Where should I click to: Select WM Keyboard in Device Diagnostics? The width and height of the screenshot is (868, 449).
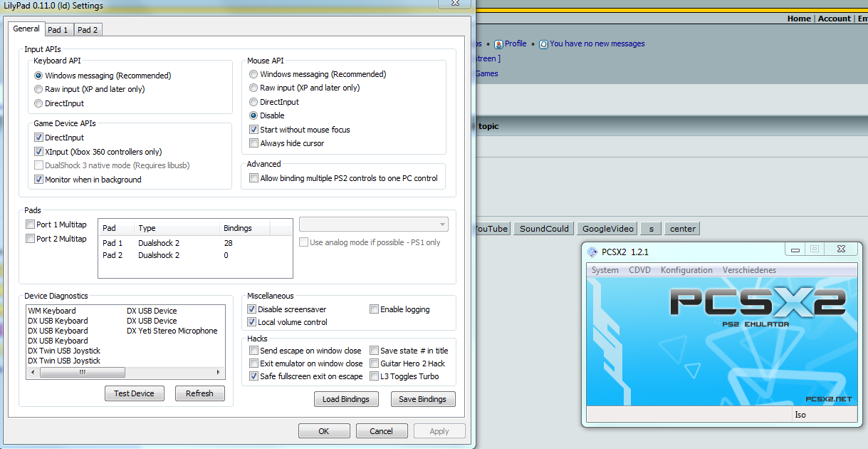pyautogui.click(x=52, y=311)
